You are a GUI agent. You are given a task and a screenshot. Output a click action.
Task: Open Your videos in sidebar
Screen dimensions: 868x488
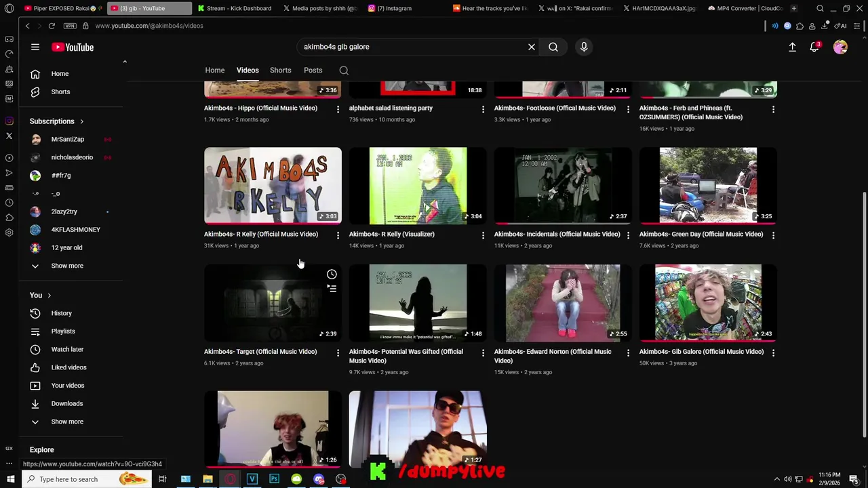point(68,386)
